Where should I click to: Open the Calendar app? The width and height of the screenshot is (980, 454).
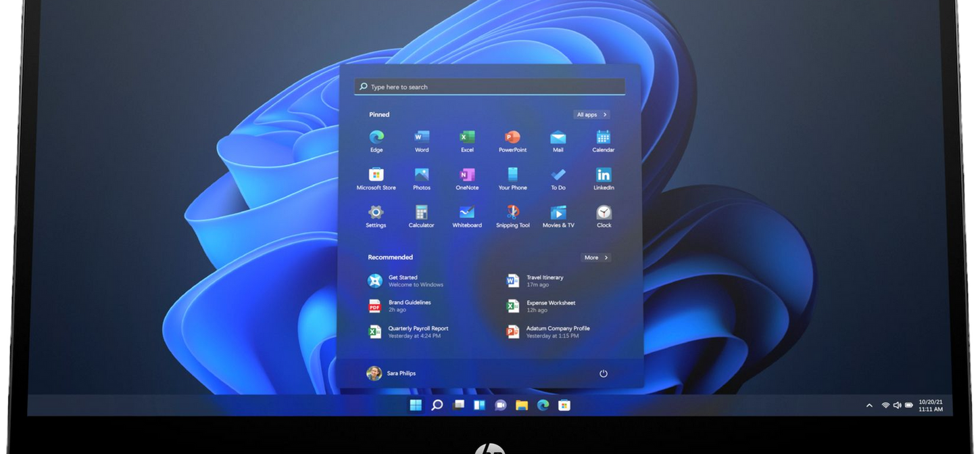coord(604,141)
